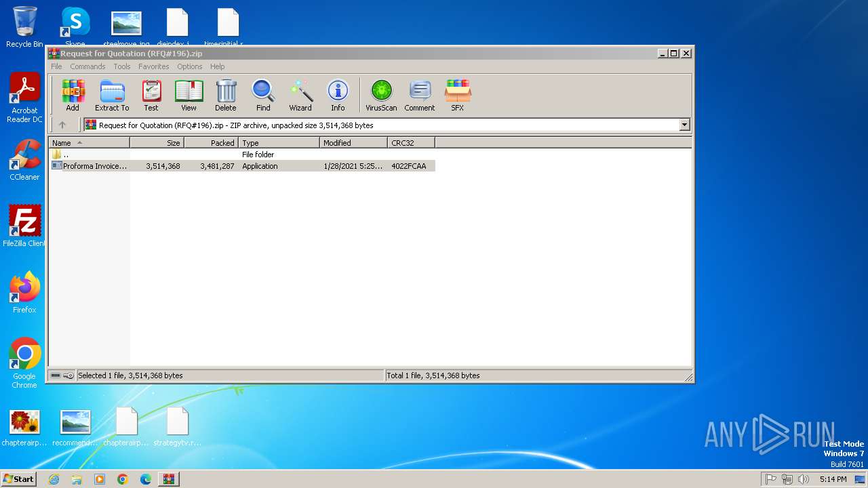Open the Find tool

[263, 95]
